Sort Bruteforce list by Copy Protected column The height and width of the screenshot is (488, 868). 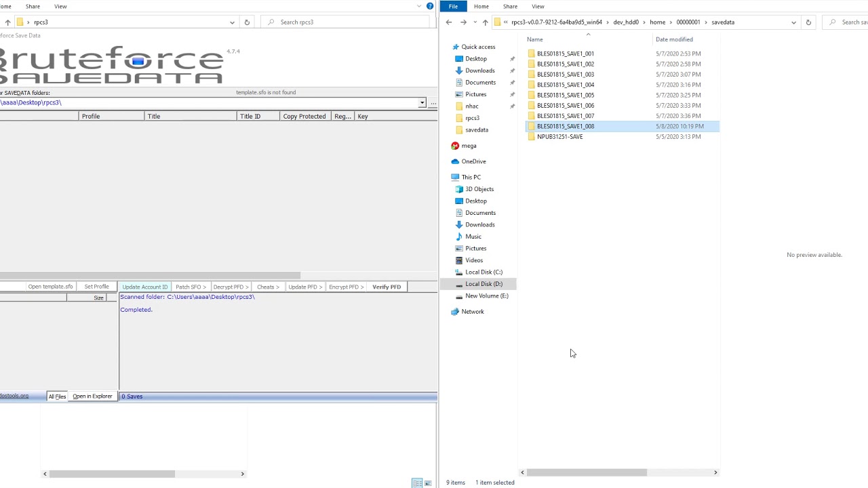click(x=305, y=117)
